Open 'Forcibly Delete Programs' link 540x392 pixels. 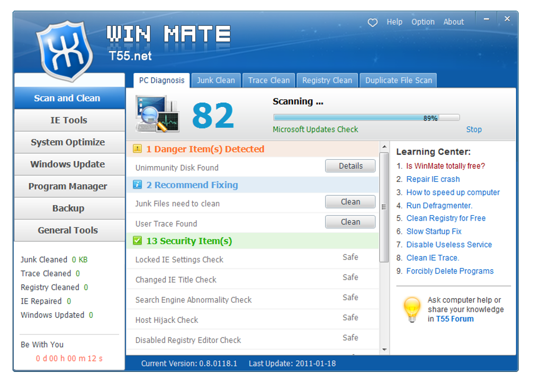[450, 271]
